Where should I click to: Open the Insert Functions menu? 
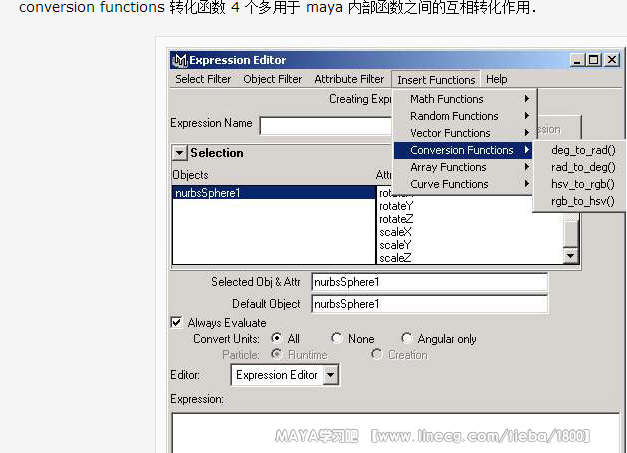click(436, 80)
